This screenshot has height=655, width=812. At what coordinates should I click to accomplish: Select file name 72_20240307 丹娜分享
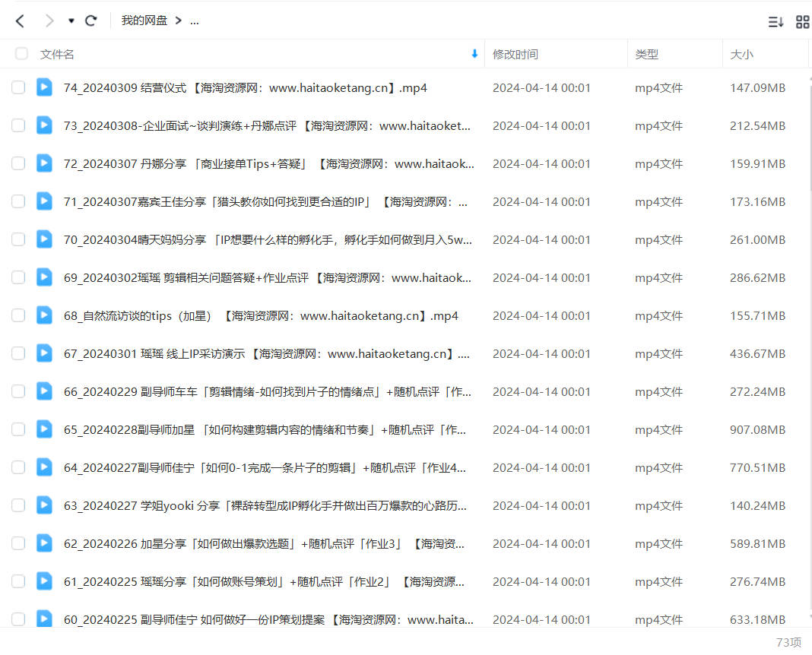[269, 164]
